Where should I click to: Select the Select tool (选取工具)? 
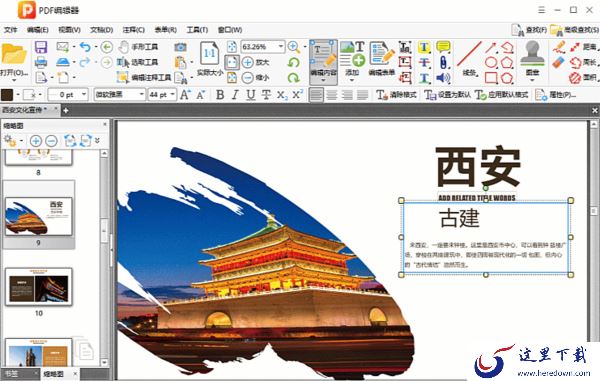tap(138, 62)
